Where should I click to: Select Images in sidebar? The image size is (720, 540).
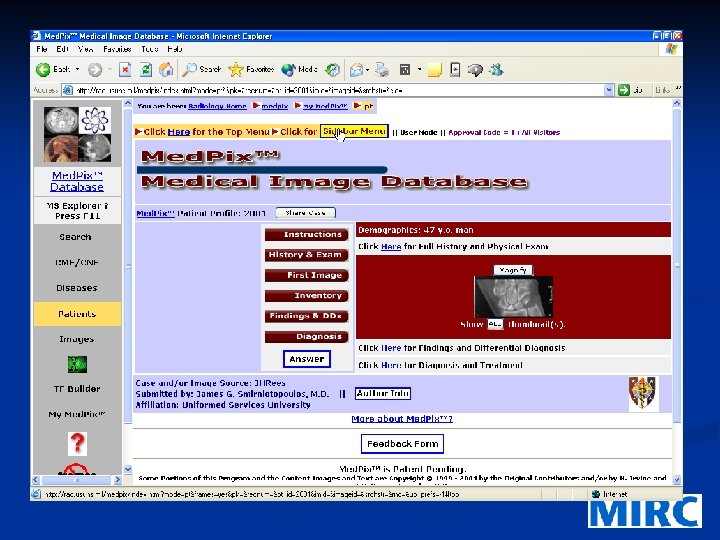click(77, 339)
